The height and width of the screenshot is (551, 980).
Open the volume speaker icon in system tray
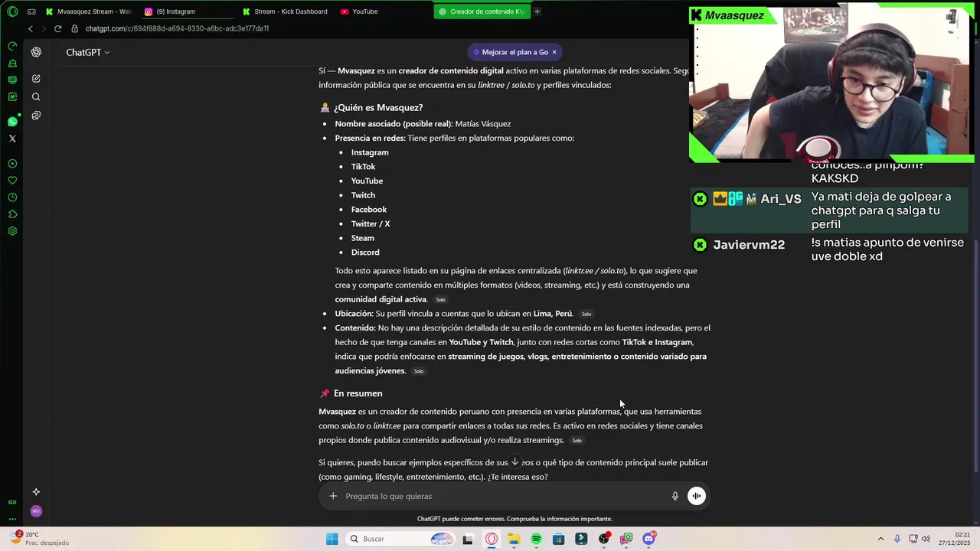(926, 539)
